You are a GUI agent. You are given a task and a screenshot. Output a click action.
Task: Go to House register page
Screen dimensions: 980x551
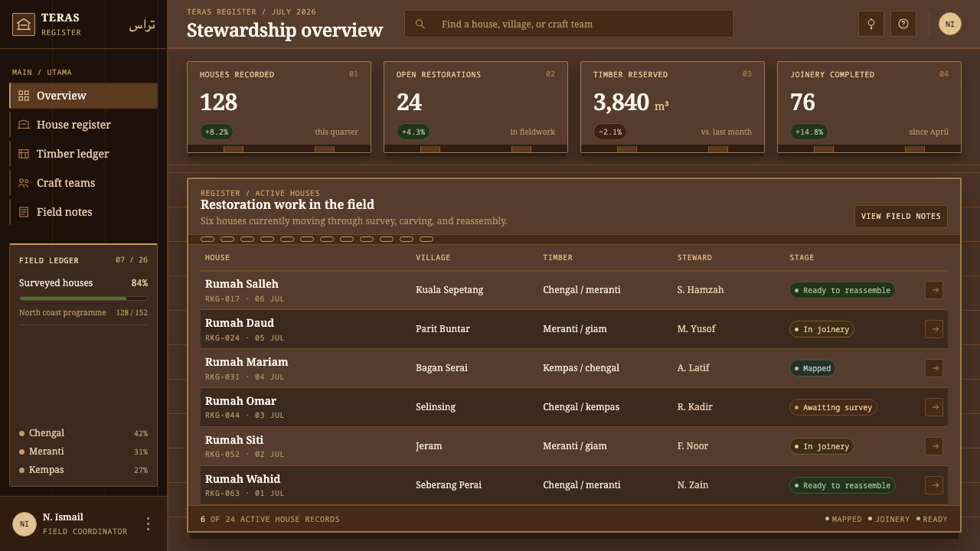tap(83, 125)
